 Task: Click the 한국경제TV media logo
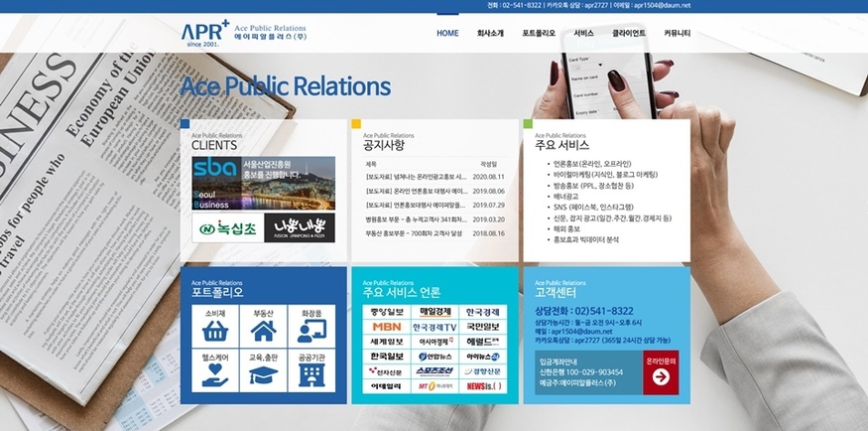tap(435, 327)
